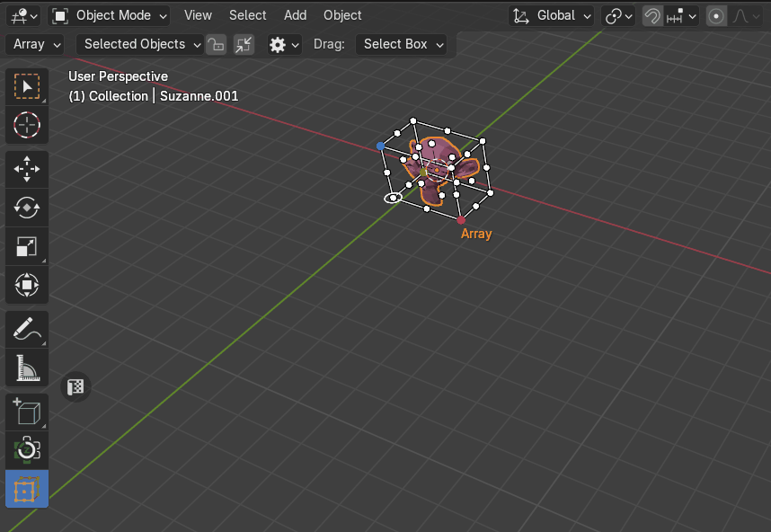Select the Move tool
The image size is (771, 532).
[x=27, y=169]
